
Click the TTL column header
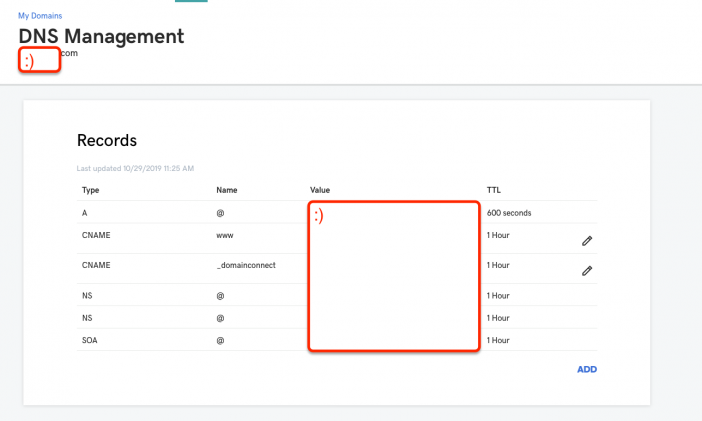494,190
